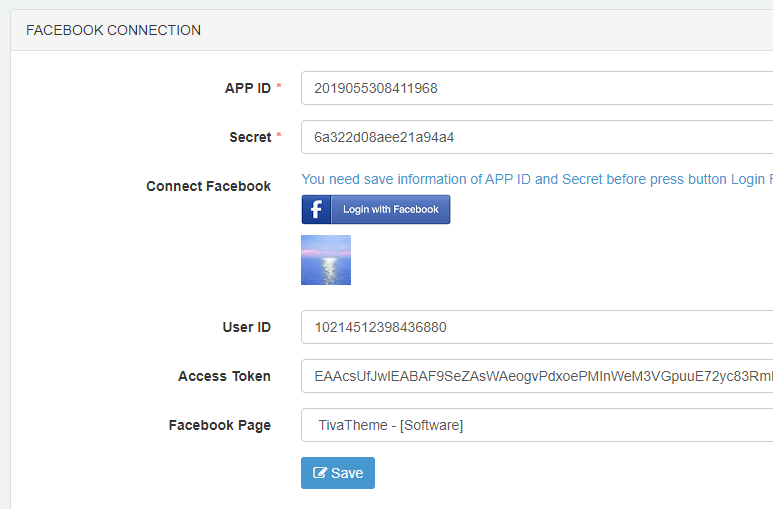
Task: Click the Connect Facebook label
Action: click(208, 186)
